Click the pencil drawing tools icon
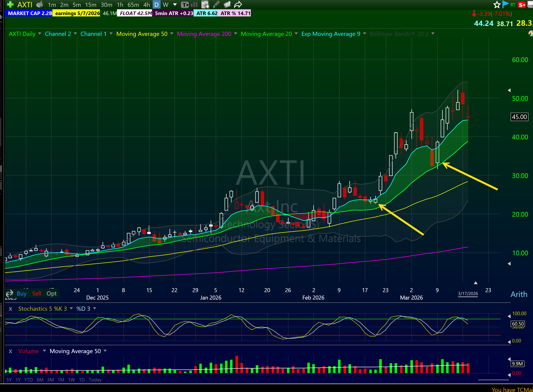 point(216,5)
